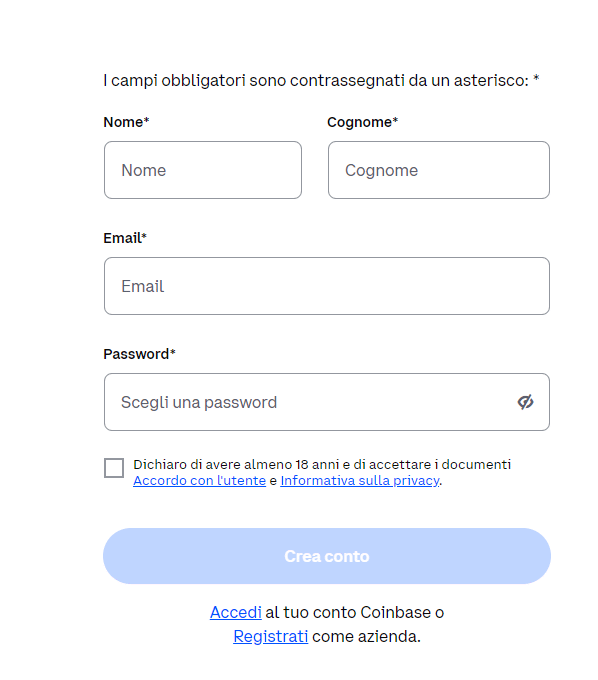Click into the Email input field
Image resolution: width=598 pixels, height=680 pixels.
[x=327, y=286]
